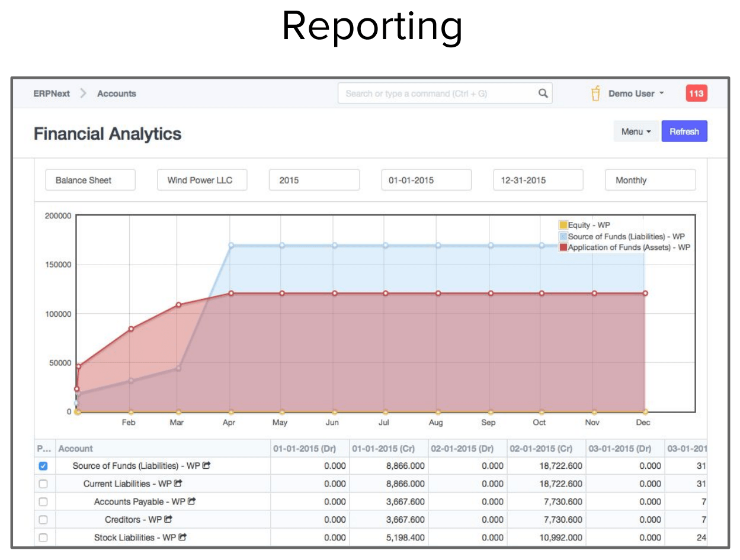Click the Mar data point on the red assets line

(x=178, y=305)
